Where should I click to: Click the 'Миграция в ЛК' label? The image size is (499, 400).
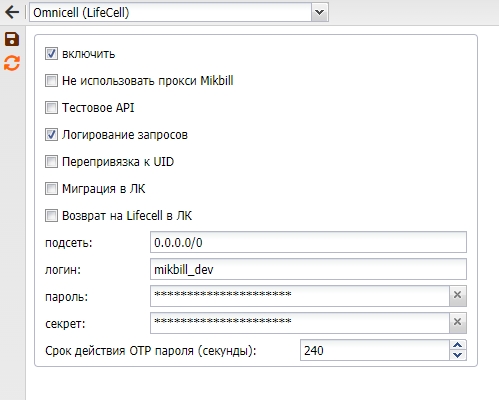point(104,189)
